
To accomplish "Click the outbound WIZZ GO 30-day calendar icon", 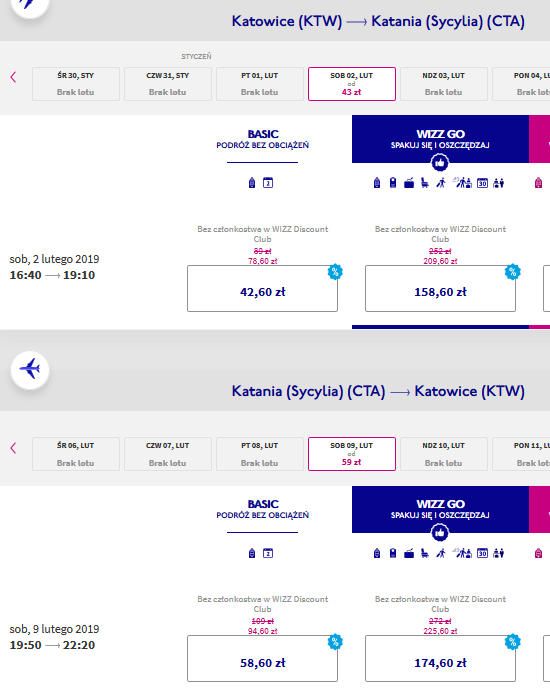I will (x=482, y=183).
